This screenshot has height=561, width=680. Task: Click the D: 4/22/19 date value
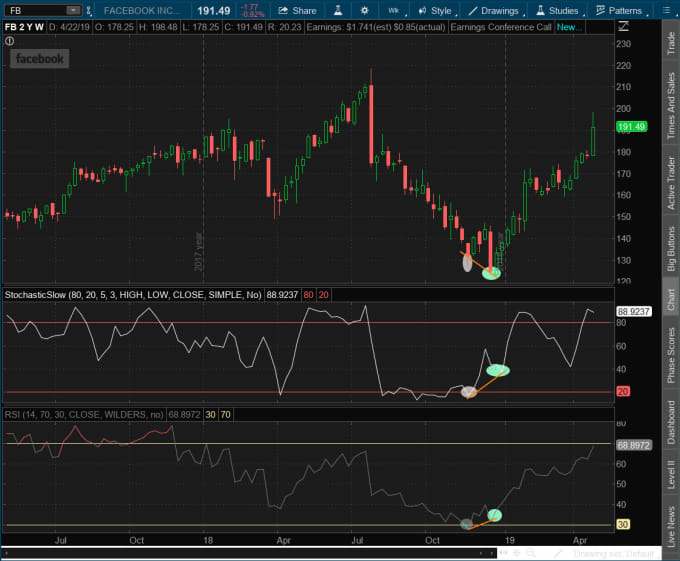tap(69, 27)
